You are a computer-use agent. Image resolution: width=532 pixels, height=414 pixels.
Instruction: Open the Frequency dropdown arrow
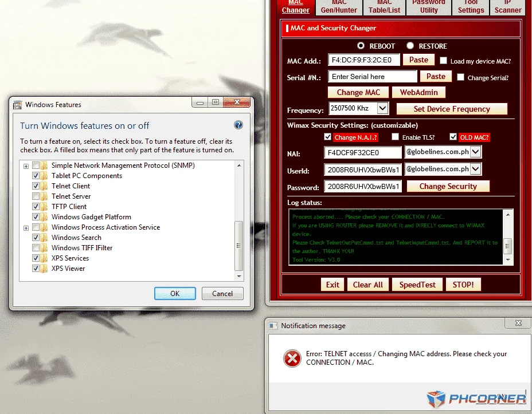(x=382, y=108)
